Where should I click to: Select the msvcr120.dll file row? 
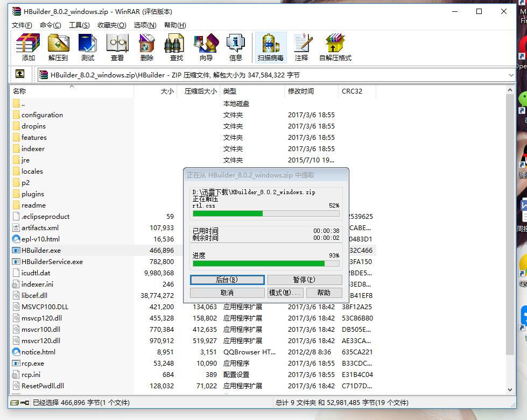click(x=193, y=341)
